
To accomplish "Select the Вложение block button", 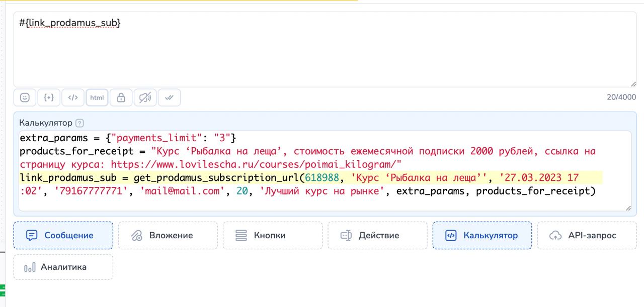I will click(168, 235).
